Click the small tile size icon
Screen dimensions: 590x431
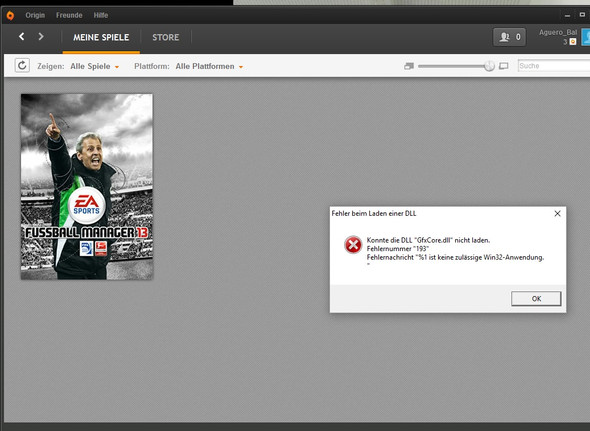click(x=409, y=66)
